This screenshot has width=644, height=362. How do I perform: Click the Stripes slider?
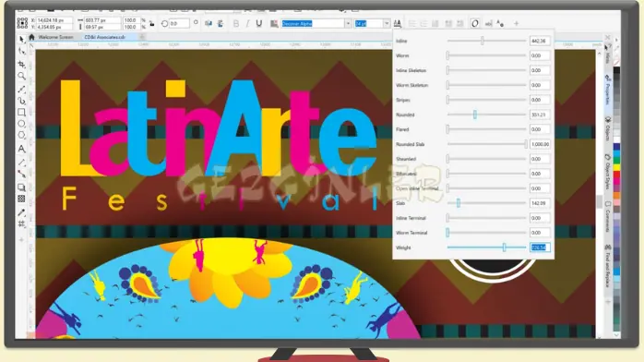coord(487,100)
